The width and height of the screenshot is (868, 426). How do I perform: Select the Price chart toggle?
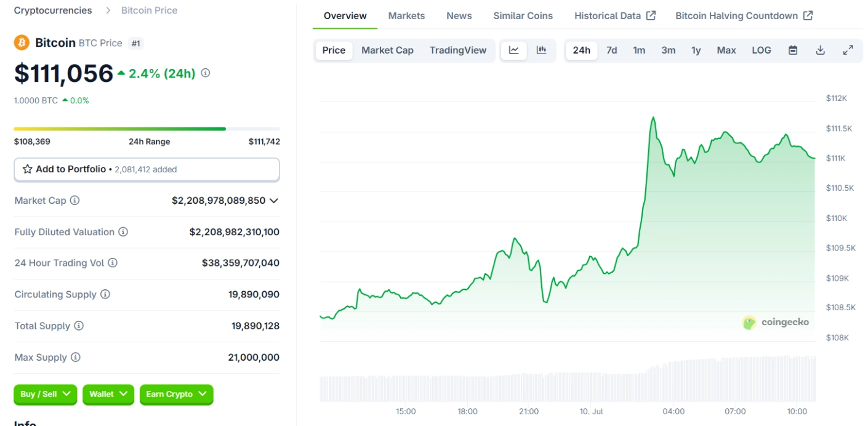[x=334, y=50]
